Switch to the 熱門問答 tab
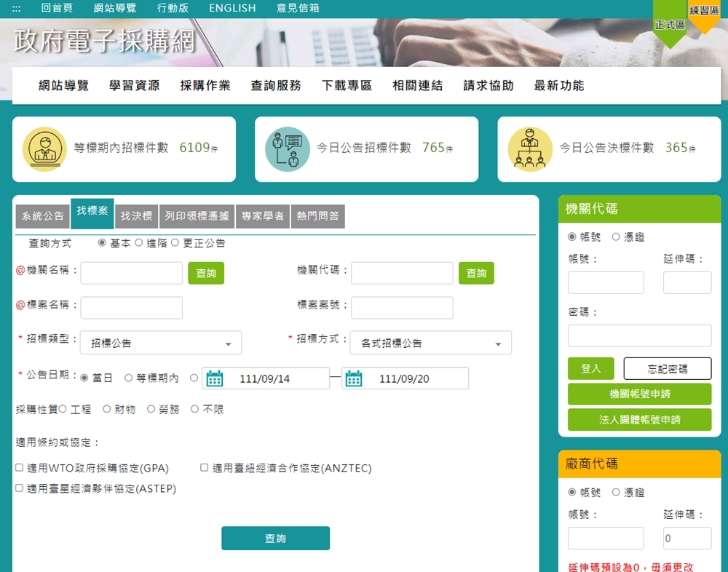The width and height of the screenshot is (728, 572). tap(317, 216)
